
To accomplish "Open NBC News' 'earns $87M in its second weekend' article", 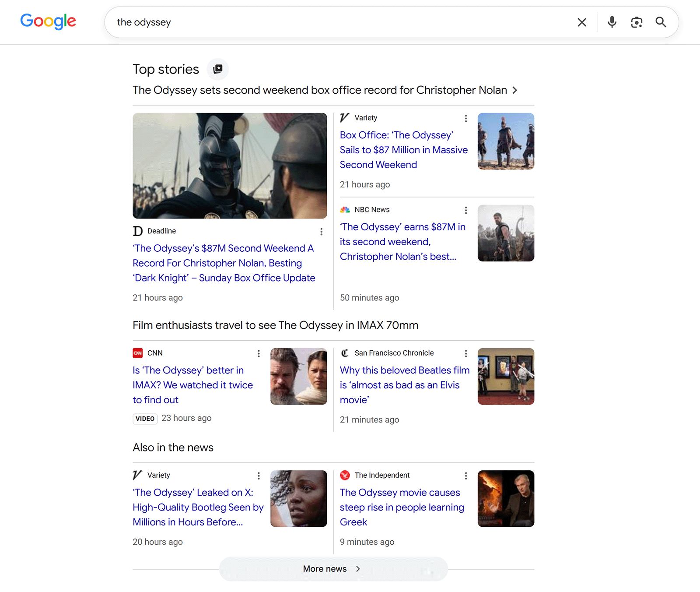I will 402,242.
